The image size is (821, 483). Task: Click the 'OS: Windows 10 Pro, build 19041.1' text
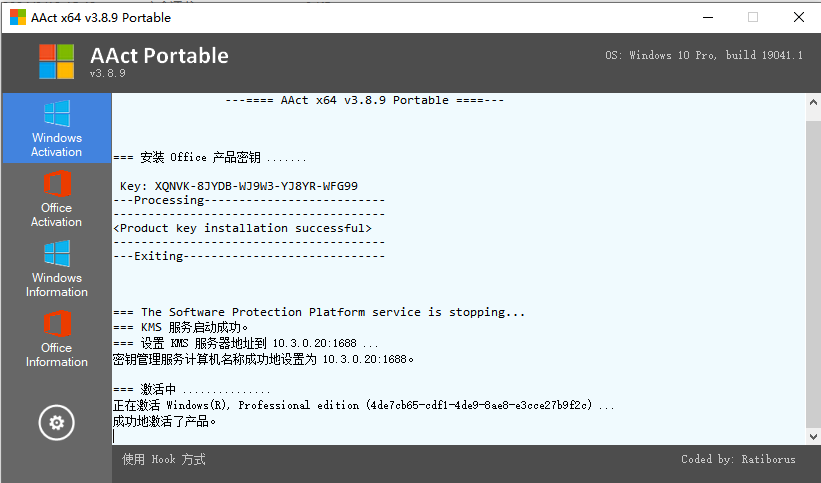(x=704, y=55)
